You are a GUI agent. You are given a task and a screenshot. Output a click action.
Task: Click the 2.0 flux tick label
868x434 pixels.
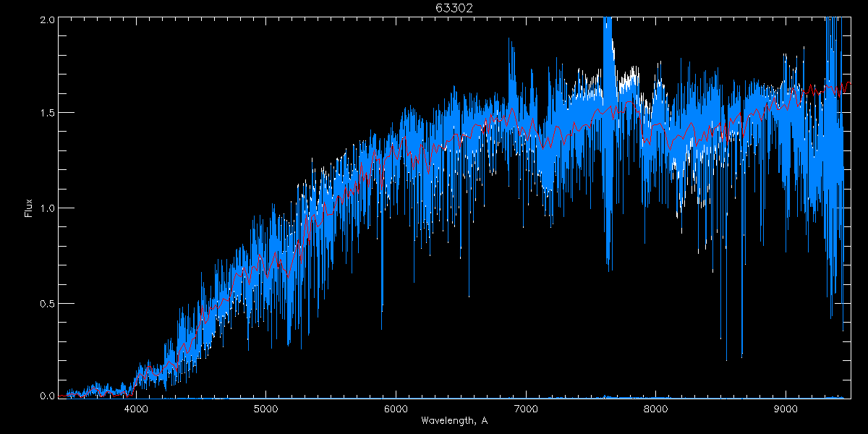click(x=47, y=19)
